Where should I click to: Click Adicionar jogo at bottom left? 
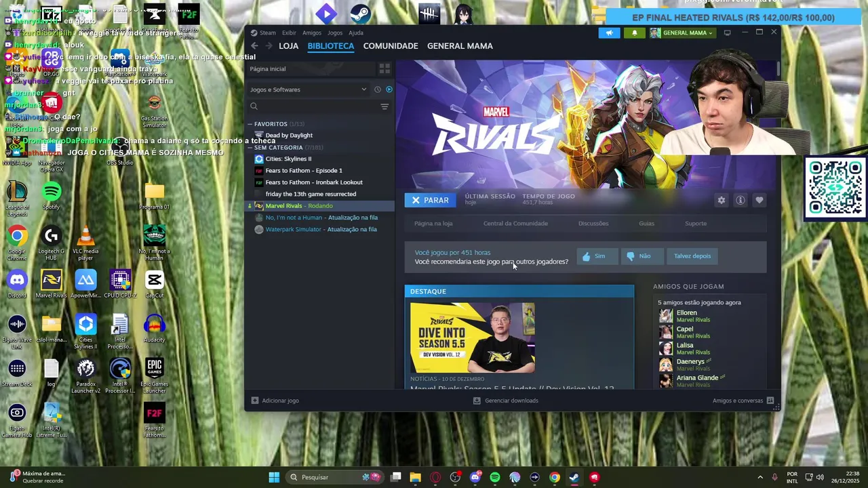pos(275,401)
